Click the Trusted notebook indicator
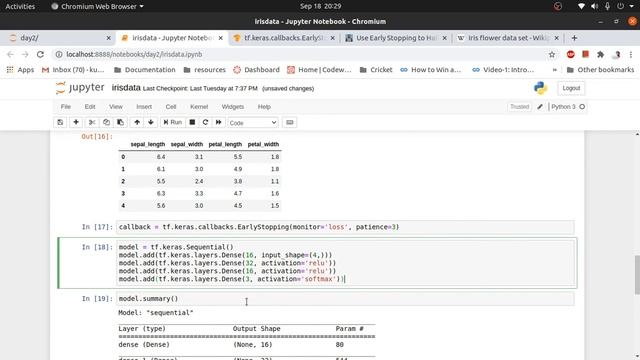This screenshot has height=360, width=640. tap(520, 107)
